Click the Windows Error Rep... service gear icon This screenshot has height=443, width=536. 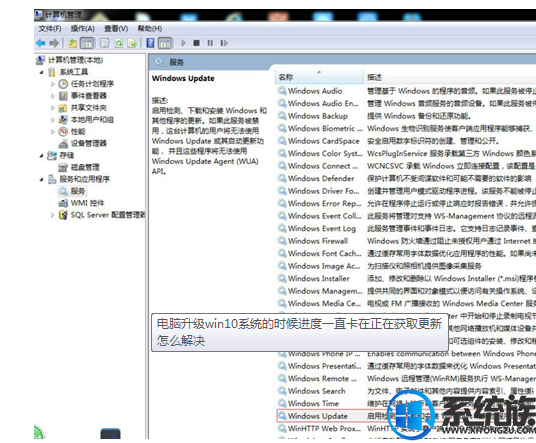pos(282,203)
